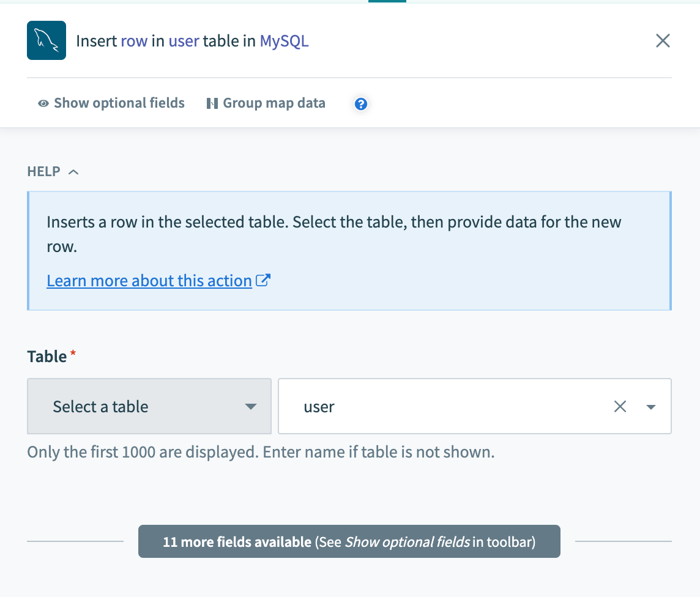This screenshot has width=700, height=597.
Task: Click the 11 more fields available button
Action: (x=349, y=541)
